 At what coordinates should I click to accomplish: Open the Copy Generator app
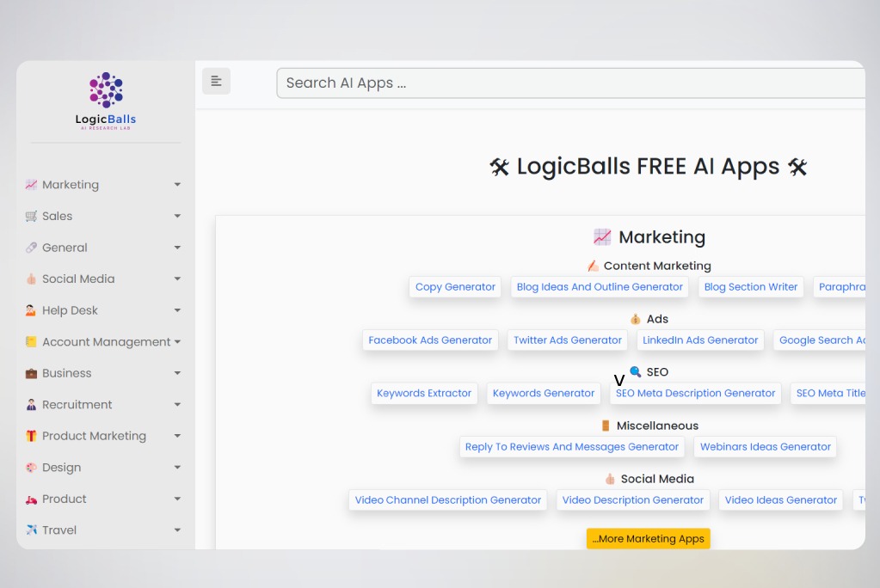point(455,287)
